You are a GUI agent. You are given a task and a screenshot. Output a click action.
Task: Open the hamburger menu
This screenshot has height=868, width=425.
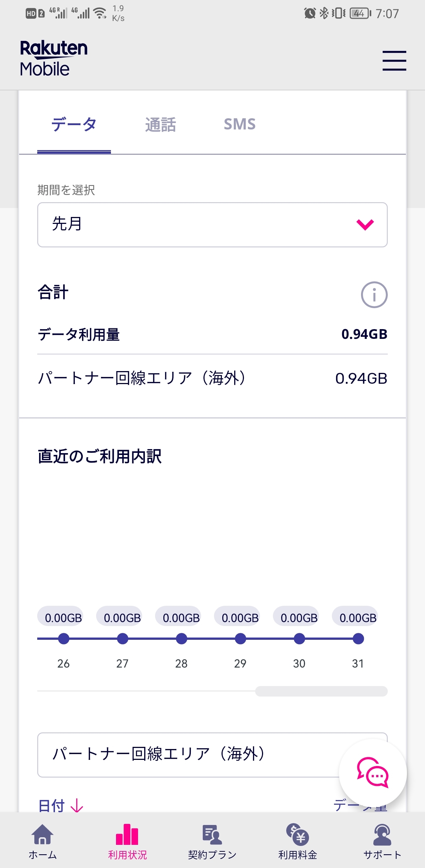(x=394, y=61)
